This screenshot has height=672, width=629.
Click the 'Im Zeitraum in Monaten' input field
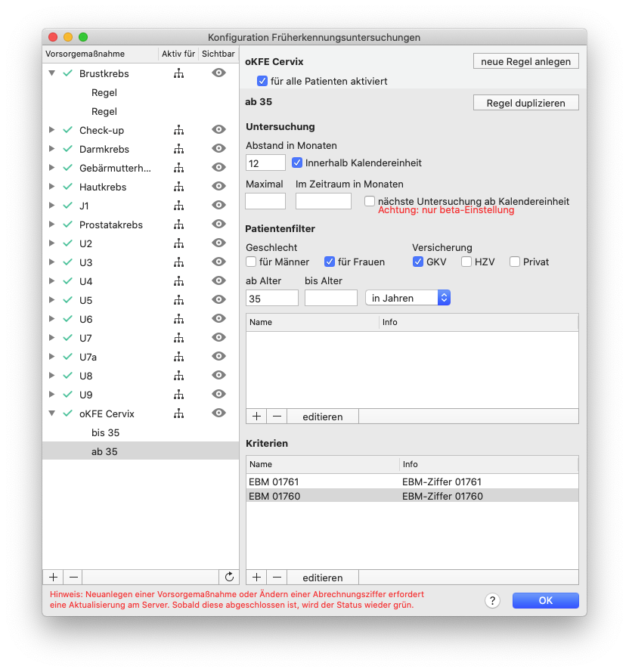click(324, 201)
